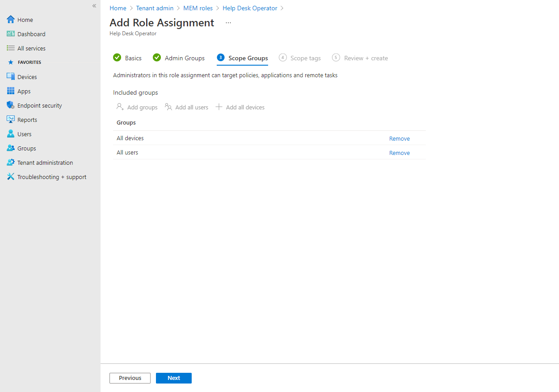Open the Users section
The height and width of the screenshot is (392, 559).
24,133
